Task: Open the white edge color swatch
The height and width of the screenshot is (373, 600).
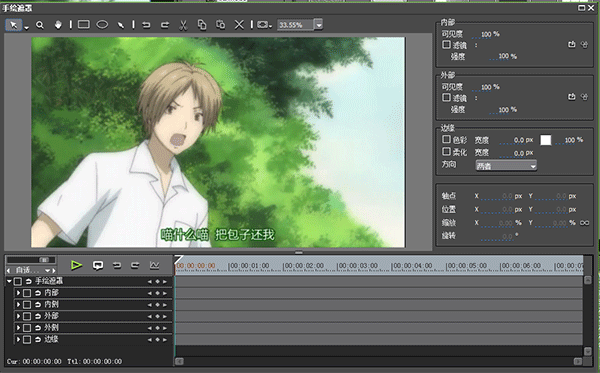Action: [x=546, y=140]
